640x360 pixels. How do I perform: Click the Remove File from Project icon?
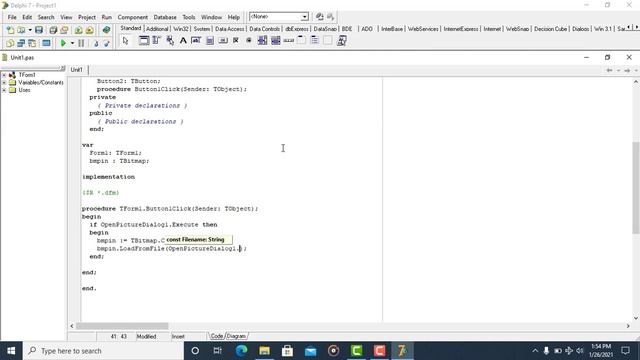pos(90,30)
